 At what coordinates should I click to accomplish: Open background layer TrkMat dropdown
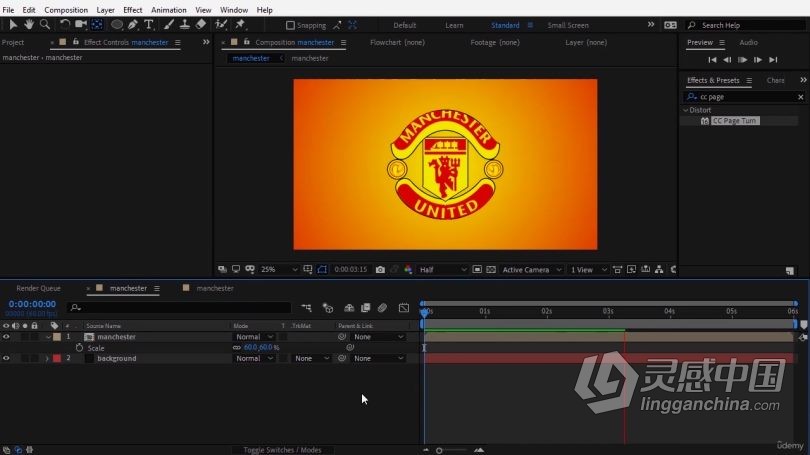click(311, 358)
